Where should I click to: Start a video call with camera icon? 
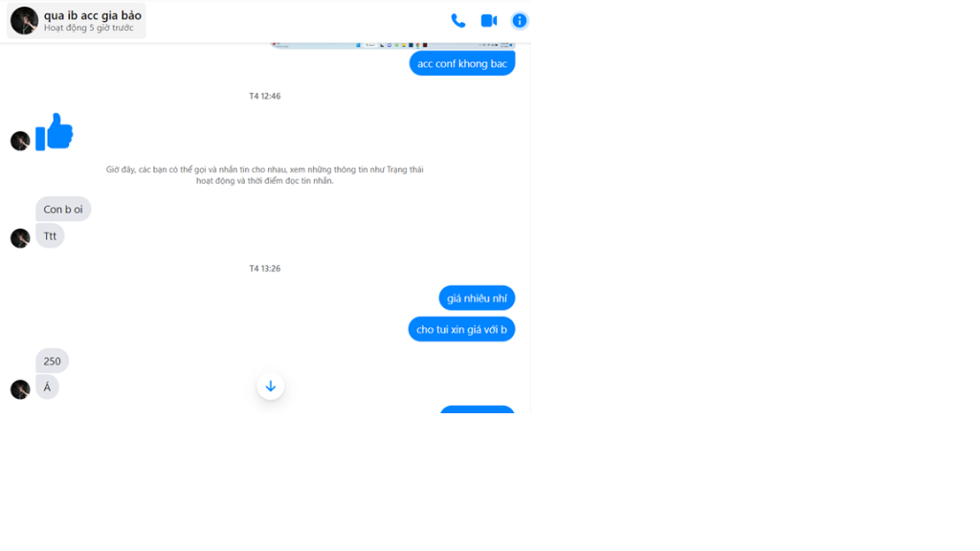[x=489, y=21]
